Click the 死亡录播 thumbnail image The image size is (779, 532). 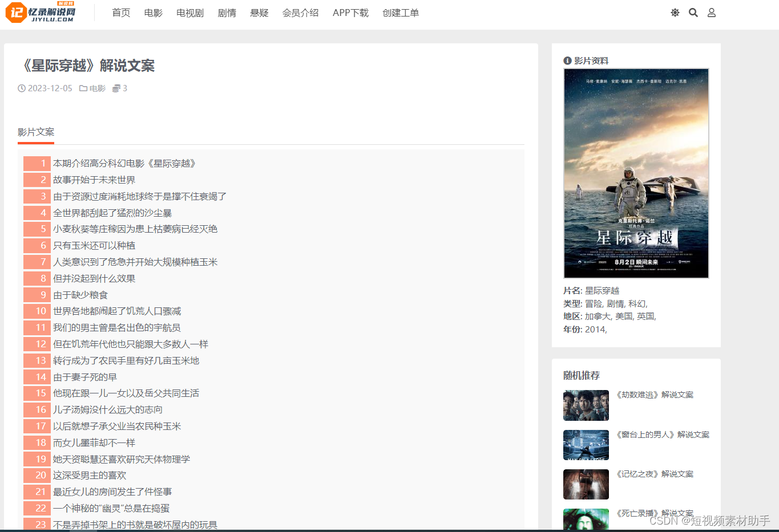pos(586,519)
